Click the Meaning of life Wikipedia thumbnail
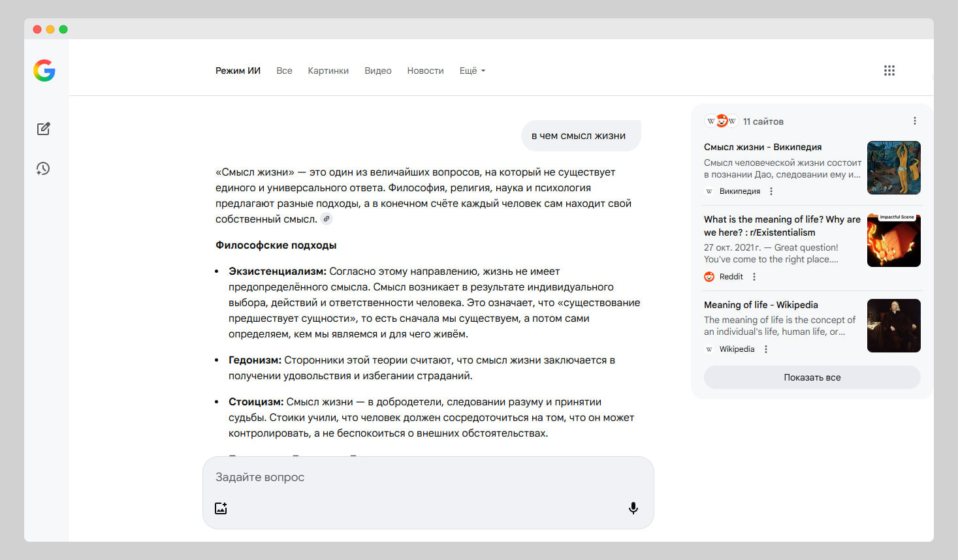Viewport: 958px width, 560px height. pyautogui.click(x=893, y=326)
